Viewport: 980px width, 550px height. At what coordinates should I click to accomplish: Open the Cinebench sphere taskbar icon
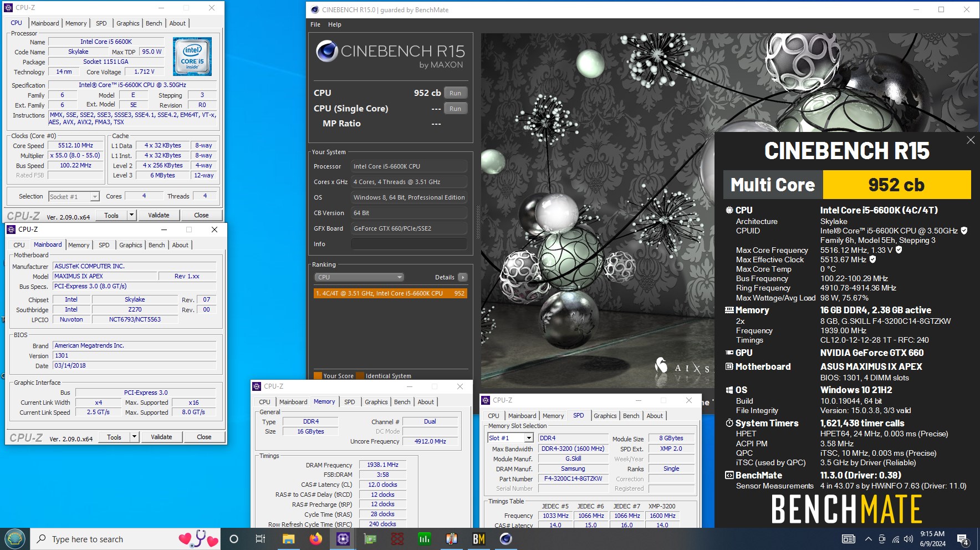tap(506, 539)
